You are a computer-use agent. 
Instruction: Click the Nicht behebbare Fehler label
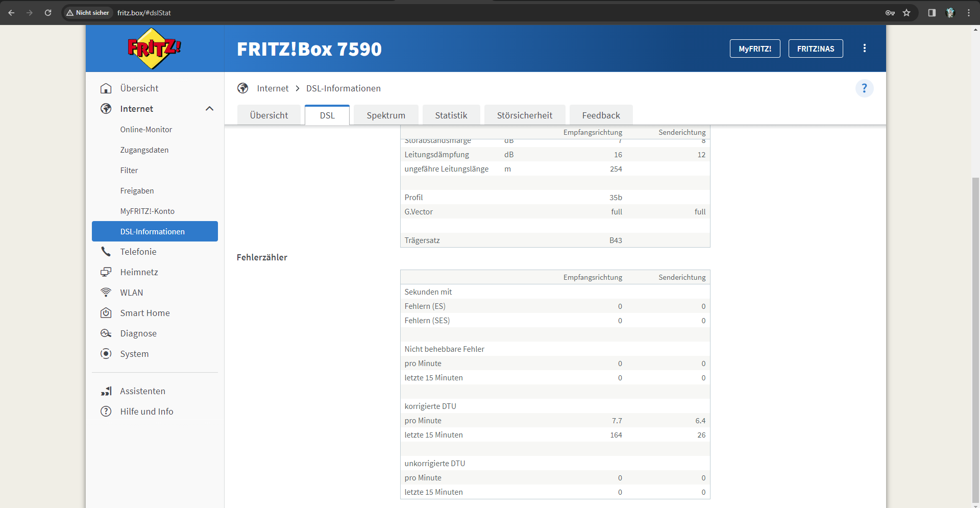click(445, 349)
